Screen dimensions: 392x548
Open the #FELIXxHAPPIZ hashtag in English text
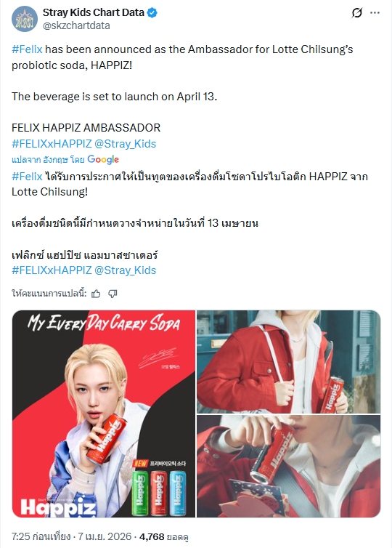click(x=52, y=144)
